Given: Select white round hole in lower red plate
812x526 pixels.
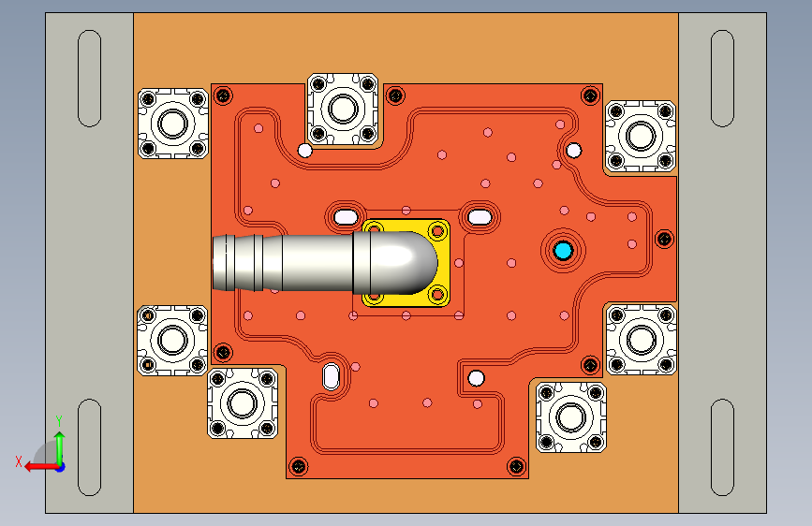Looking at the screenshot, I should point(476,378).
